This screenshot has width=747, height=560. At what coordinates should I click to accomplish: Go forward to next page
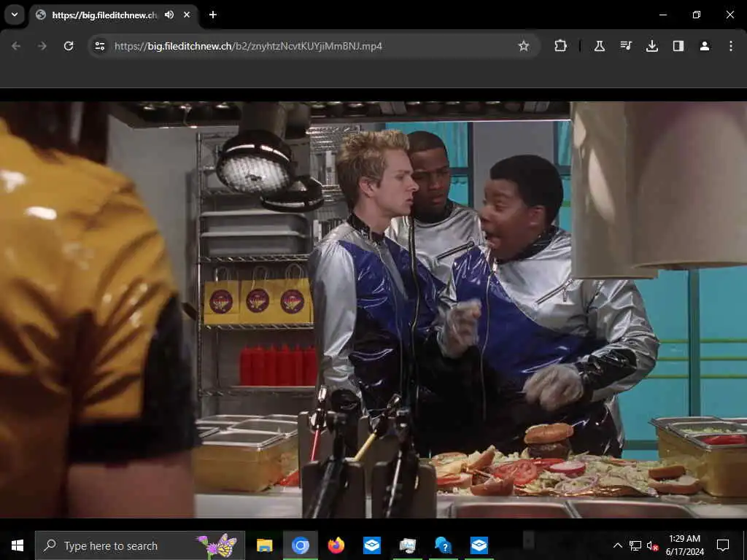42,46
